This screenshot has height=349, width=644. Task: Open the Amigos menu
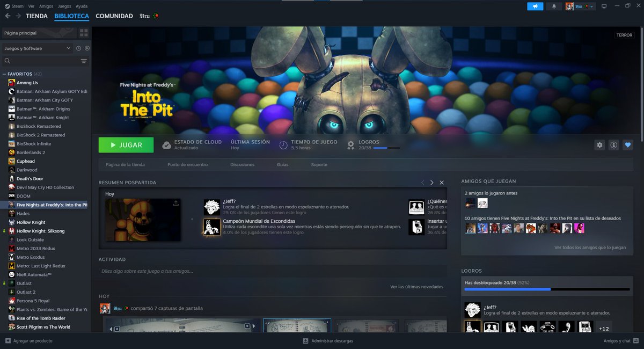coord(46,6)
